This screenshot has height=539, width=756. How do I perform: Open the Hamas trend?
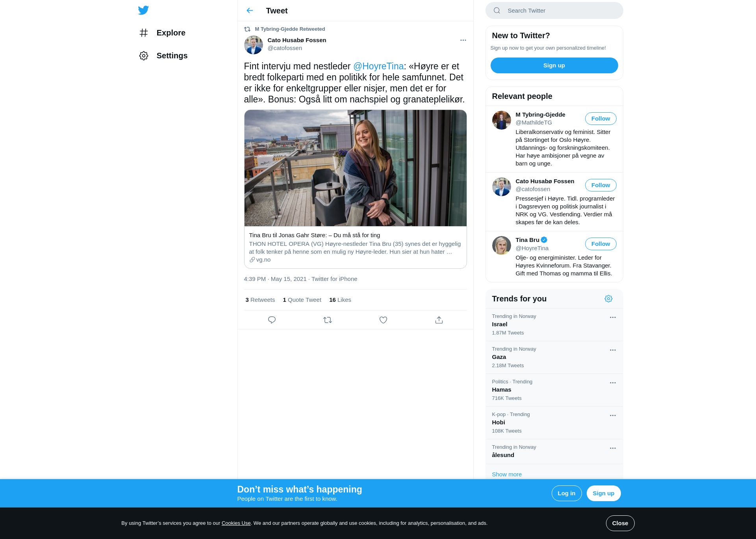point(554,390)
